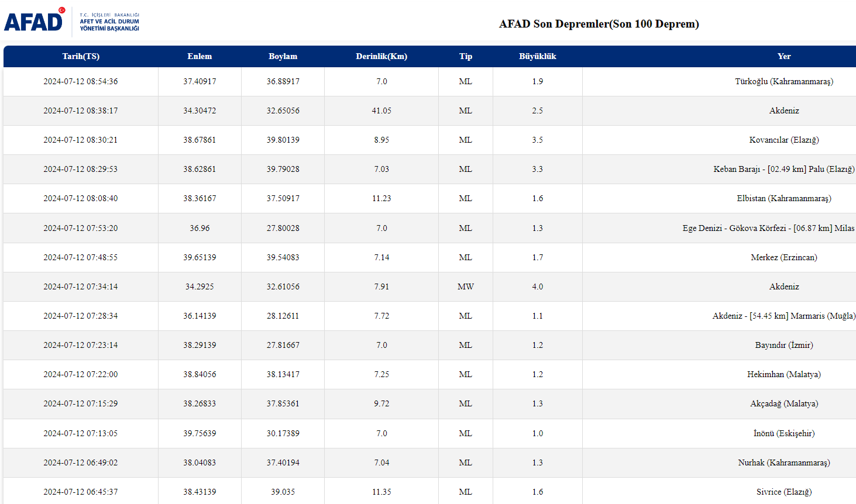The image size is (856, 504).
Task: Click Merkez (Erzincan) location
Action: [784, 257]
